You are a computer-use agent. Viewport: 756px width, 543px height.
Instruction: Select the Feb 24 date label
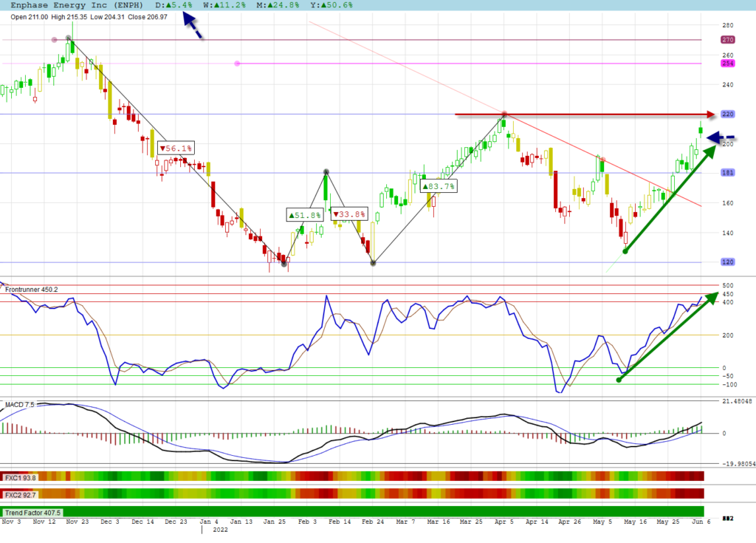pos(373,522)
